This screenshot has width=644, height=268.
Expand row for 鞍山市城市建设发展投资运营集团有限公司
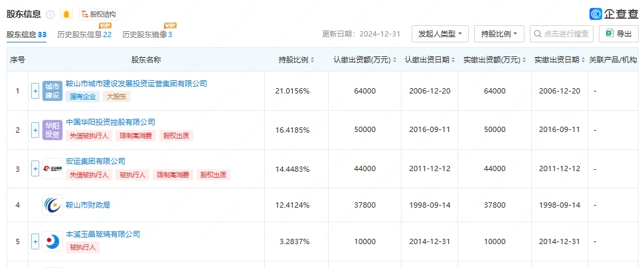35,91
